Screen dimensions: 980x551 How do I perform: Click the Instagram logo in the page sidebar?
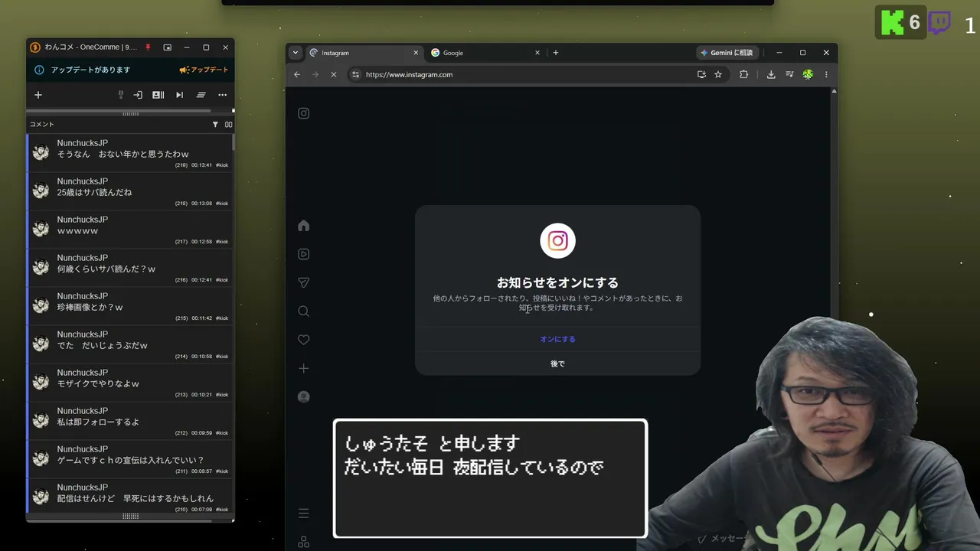point(304,113)
